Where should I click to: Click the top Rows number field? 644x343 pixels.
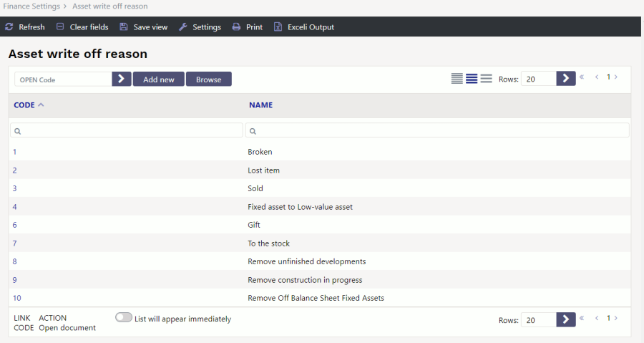[x=538, y=79]
